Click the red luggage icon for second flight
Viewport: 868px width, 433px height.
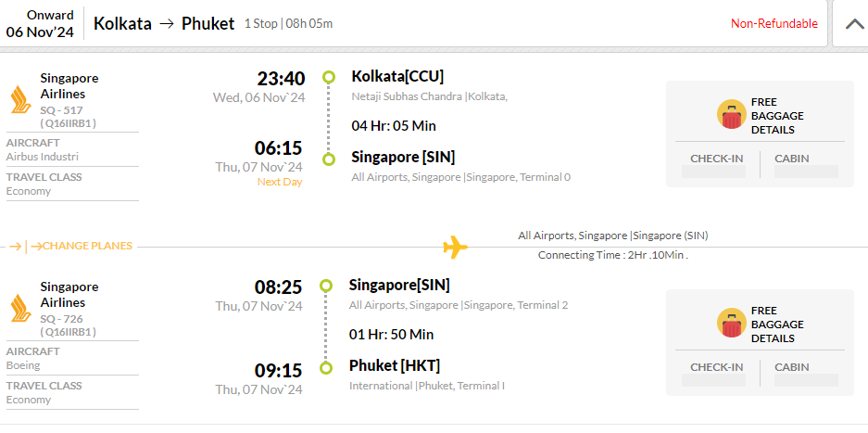point(731,324)
